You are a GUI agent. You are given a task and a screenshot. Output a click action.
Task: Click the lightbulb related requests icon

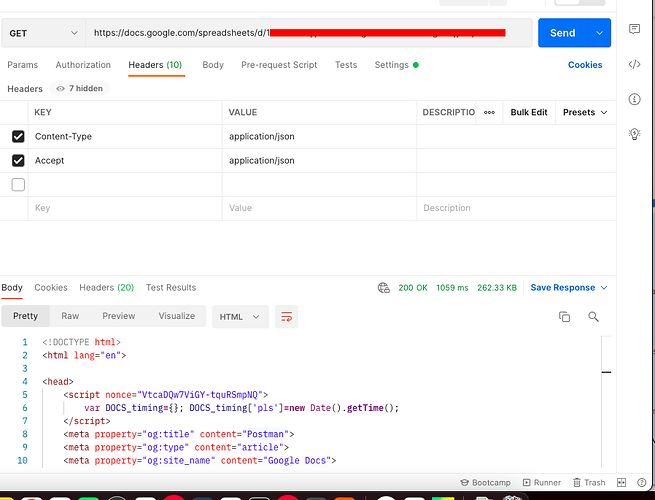click(x=634, y=134)
